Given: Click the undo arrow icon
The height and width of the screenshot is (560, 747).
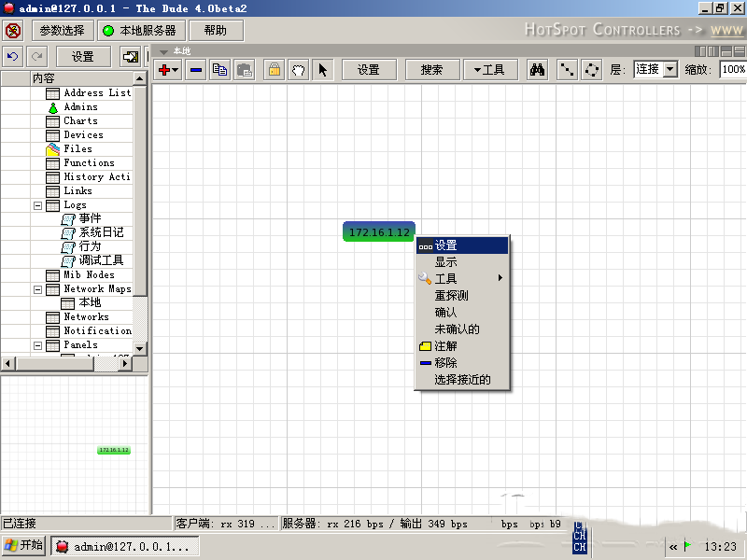Looking at the screenshot, I should coord(13,57).
